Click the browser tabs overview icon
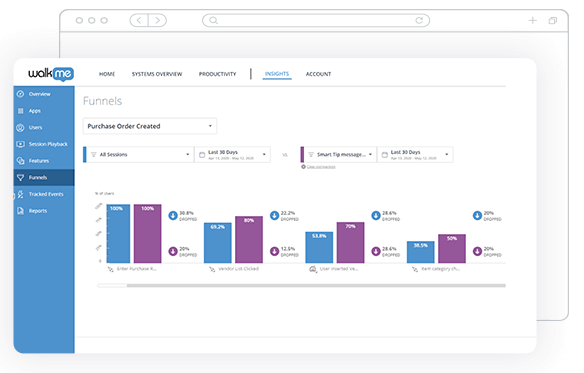This screenshot has height=373, width=584. 553,20
